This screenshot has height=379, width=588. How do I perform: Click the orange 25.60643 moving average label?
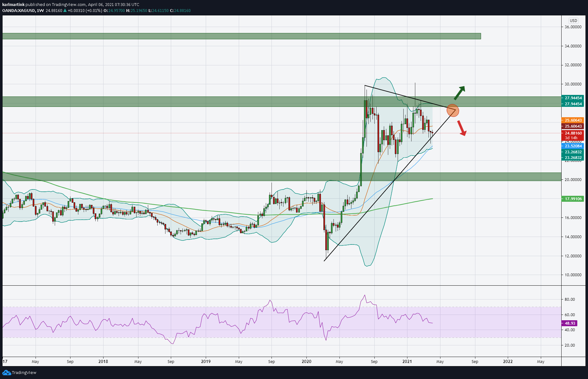(574, 120)
